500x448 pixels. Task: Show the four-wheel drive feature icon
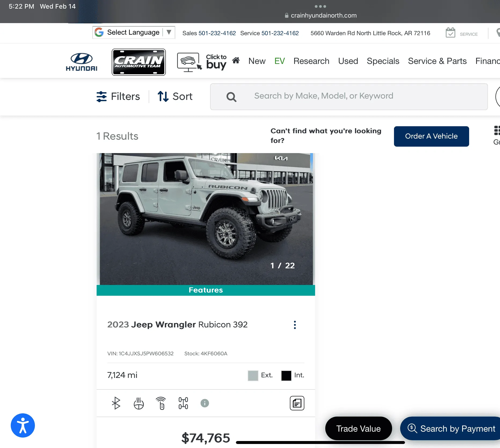point(183,403)
